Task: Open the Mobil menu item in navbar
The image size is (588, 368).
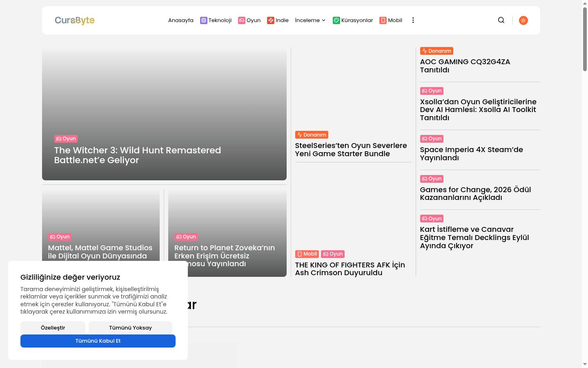Action: 391,20
